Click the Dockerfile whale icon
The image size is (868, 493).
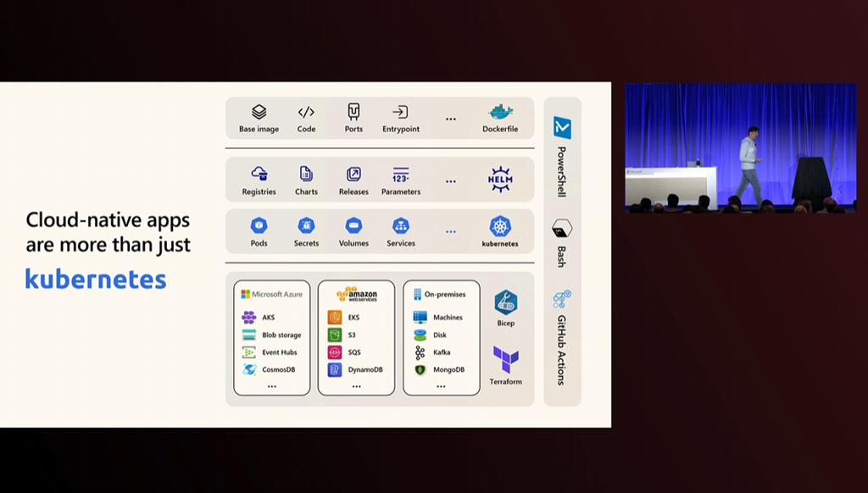(500, 112)
